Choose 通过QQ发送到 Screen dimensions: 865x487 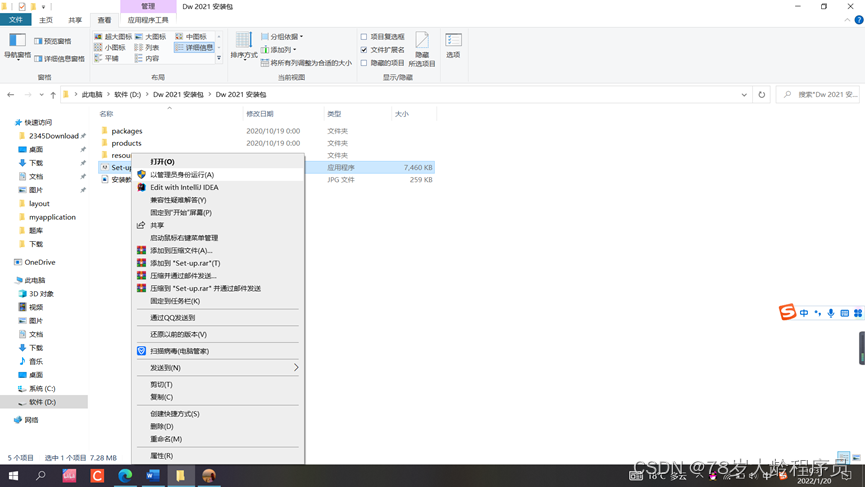tap(218, 318)
